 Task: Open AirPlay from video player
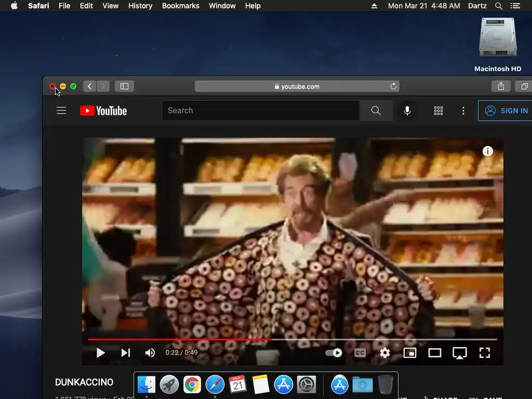(460, 353)
